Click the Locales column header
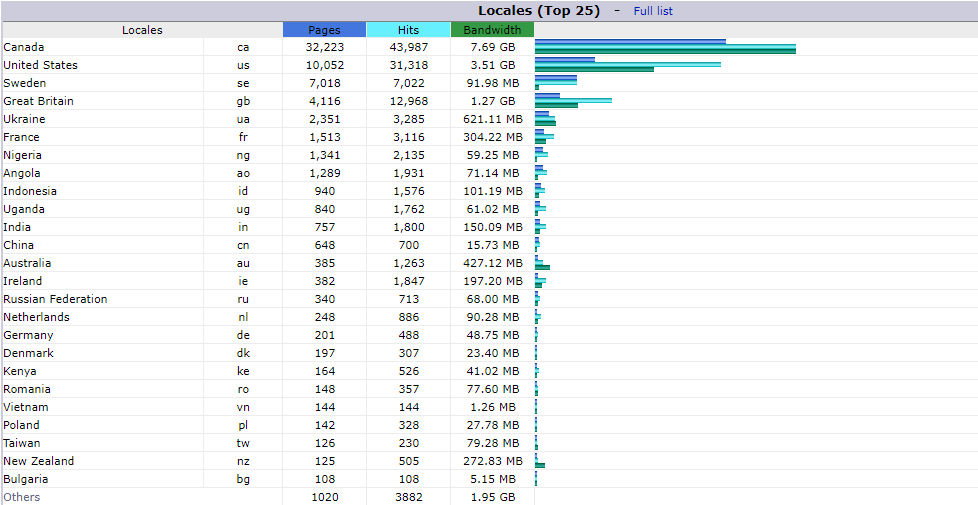The image size is (978, 505). 142,30
